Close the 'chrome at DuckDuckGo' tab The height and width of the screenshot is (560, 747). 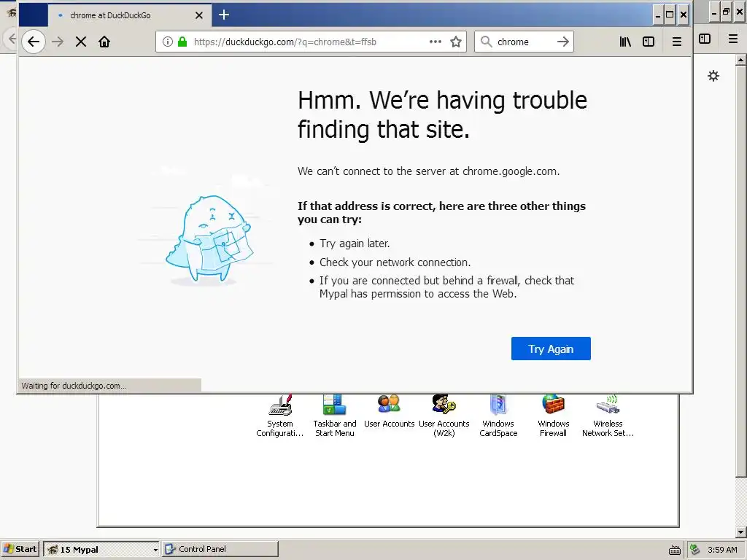coord(199,15)
